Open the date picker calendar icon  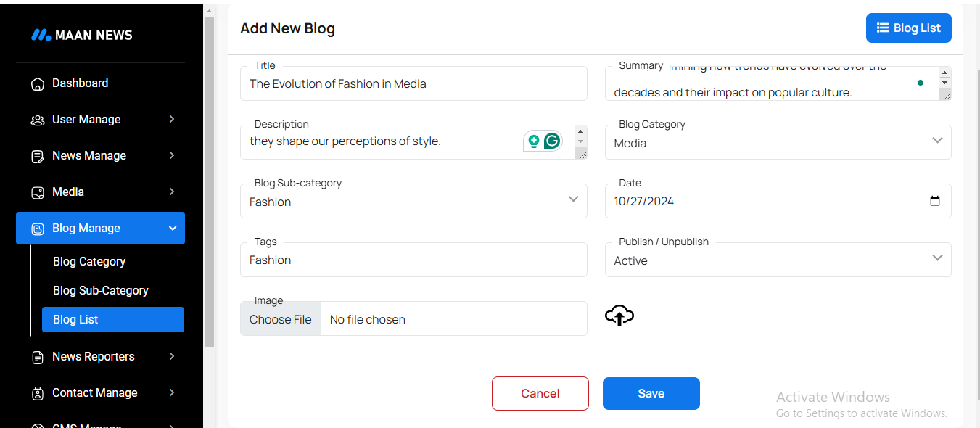click(935, 201)
